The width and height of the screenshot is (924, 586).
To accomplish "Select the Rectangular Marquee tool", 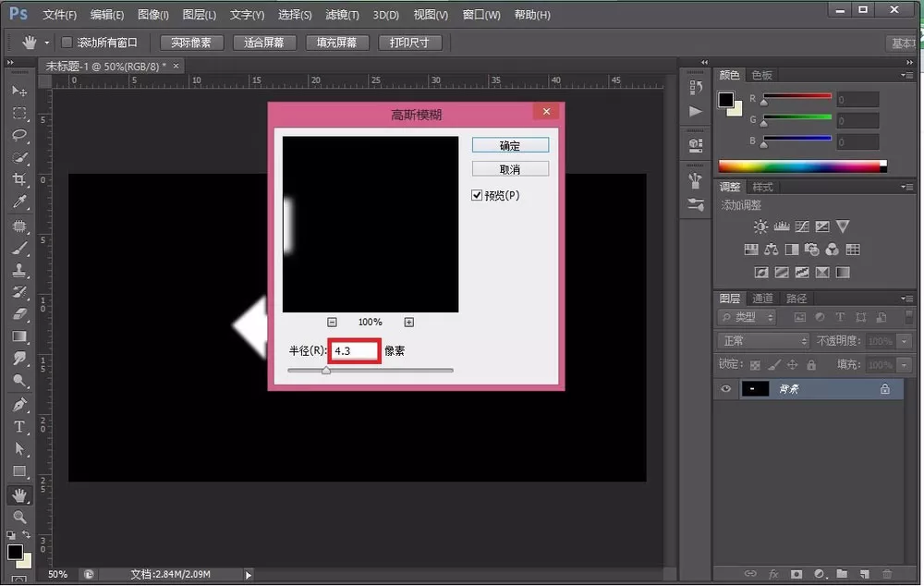I will click(19, 113).
